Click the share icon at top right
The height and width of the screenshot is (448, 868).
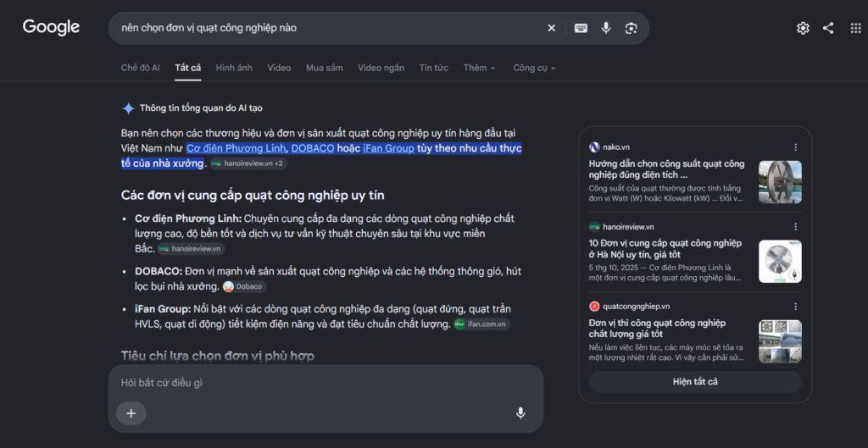click(x=828, y=28)
